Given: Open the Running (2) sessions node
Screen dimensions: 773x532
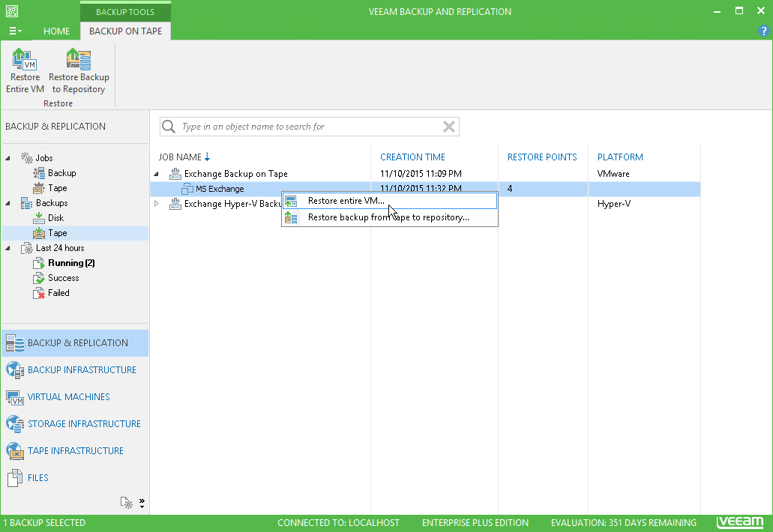Looking at the screenshot, I should [71, 263].
